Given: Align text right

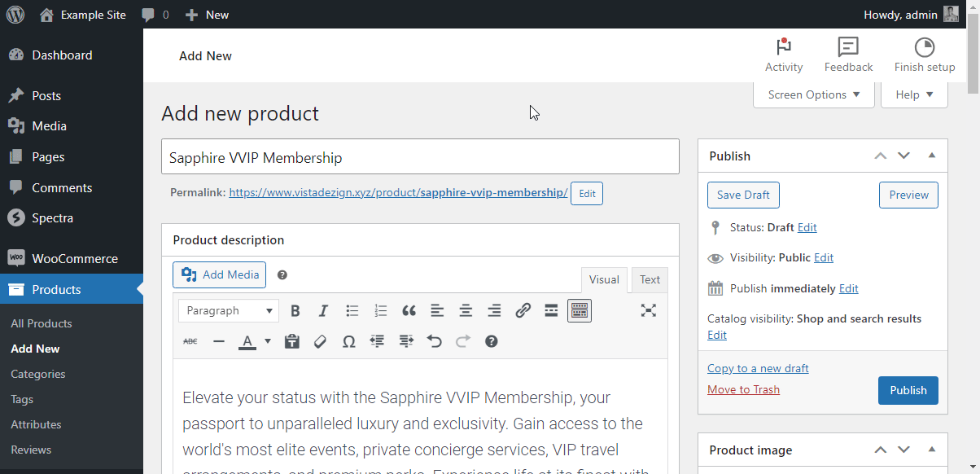Looking at the screenshot, I should tap(494, 311).
